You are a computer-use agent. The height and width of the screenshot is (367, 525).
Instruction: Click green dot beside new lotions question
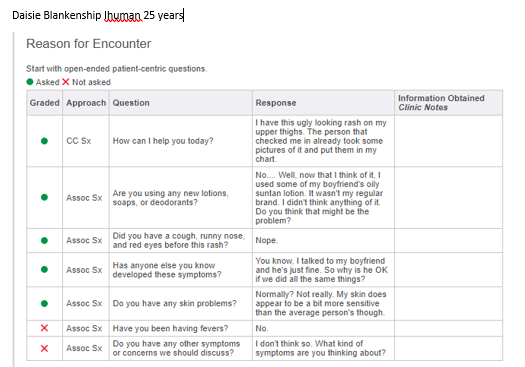coord(44,197)
